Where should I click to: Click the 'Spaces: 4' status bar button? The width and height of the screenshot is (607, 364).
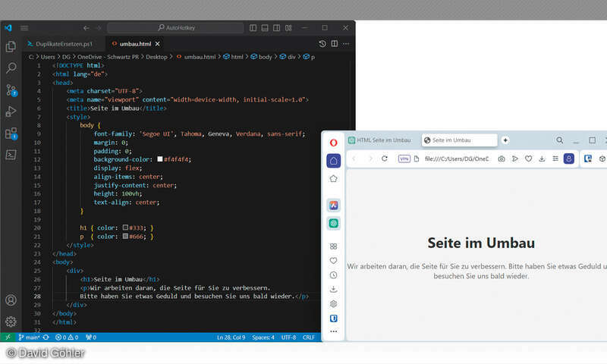tap(263, 337)
